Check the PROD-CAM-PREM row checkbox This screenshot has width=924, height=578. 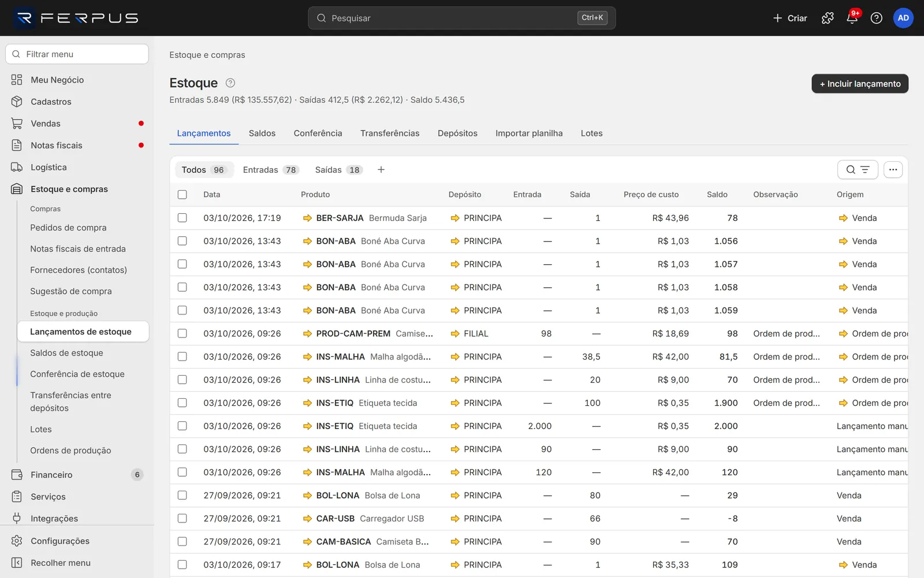[x=182, y=334]
